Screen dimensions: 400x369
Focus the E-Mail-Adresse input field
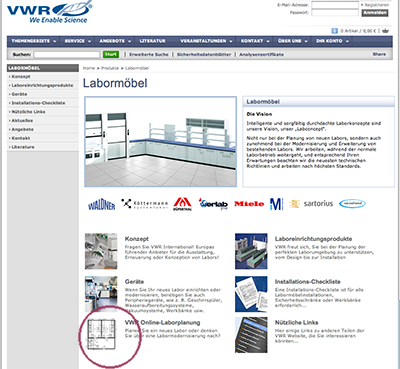335,5
